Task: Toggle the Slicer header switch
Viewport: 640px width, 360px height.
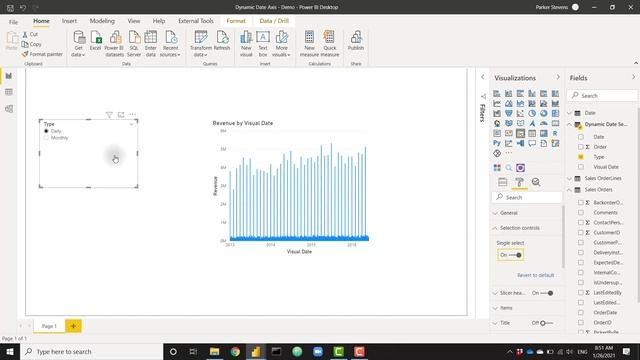Action: (547, 293)
